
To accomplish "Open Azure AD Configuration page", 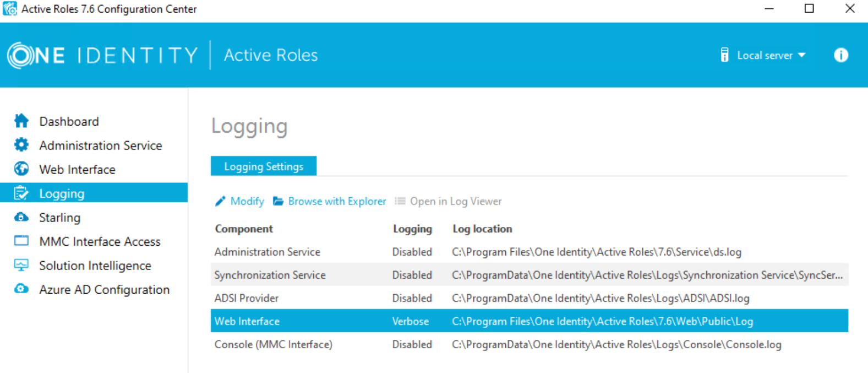I will [x=104, y=290].
